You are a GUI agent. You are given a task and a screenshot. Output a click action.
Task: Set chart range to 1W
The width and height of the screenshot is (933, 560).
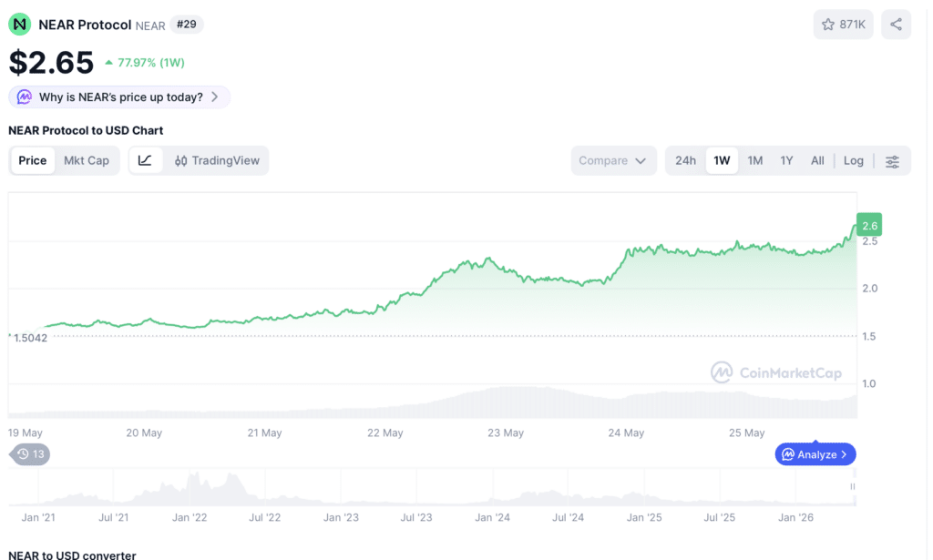click(722, 160)
